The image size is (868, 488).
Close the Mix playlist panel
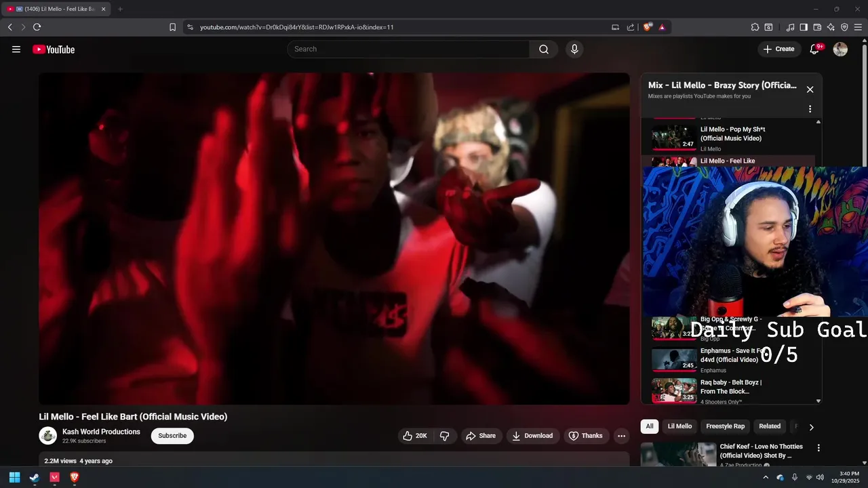810,89
